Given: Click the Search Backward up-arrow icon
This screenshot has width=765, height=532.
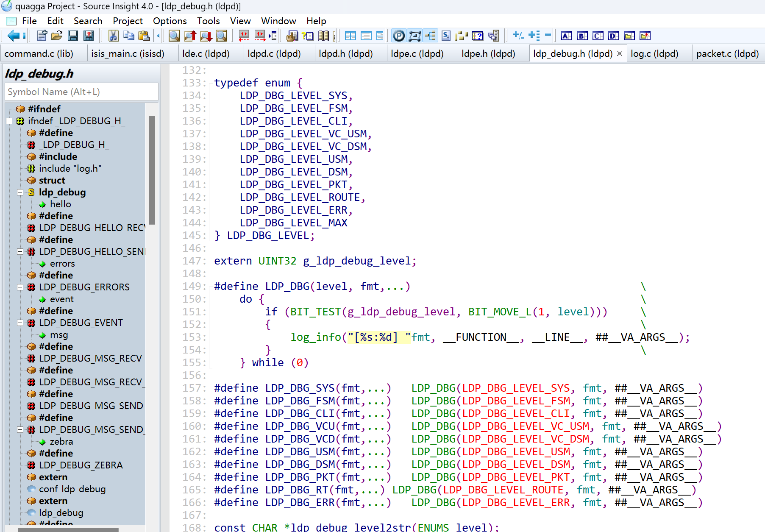Looking at the screenshot, I should coord(190,36).
